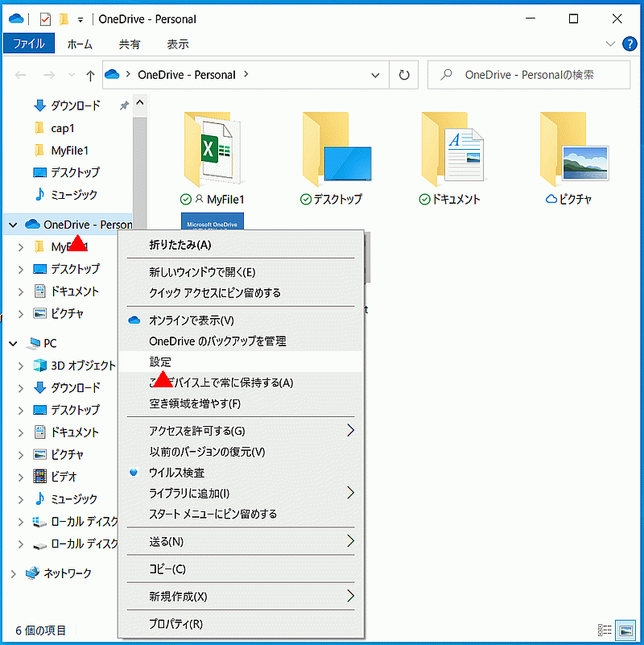644x645 pixels.
Task: Select デスクトップ in Quick Access
Action: click(75, 172)
